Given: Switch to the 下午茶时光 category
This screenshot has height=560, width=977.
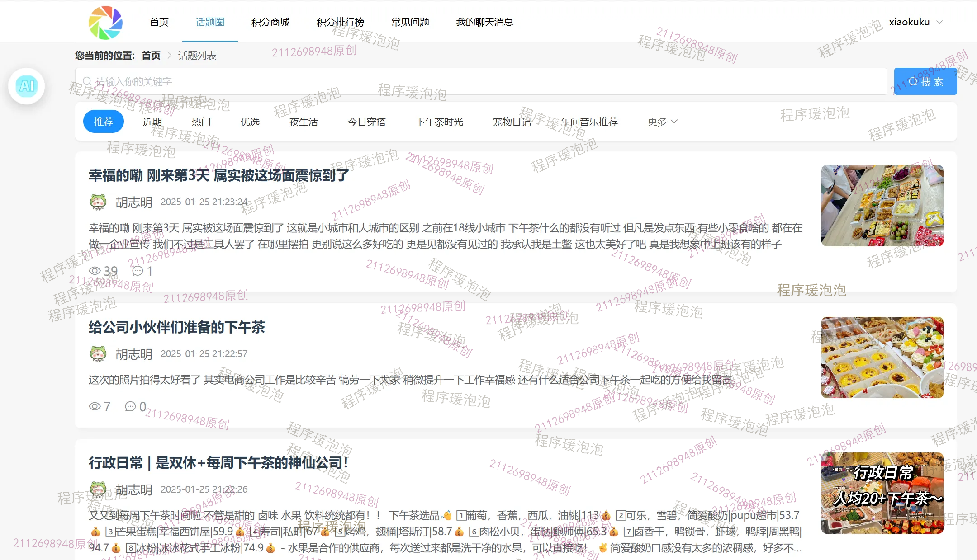Looking at the screenshot, I should [439, 122].
